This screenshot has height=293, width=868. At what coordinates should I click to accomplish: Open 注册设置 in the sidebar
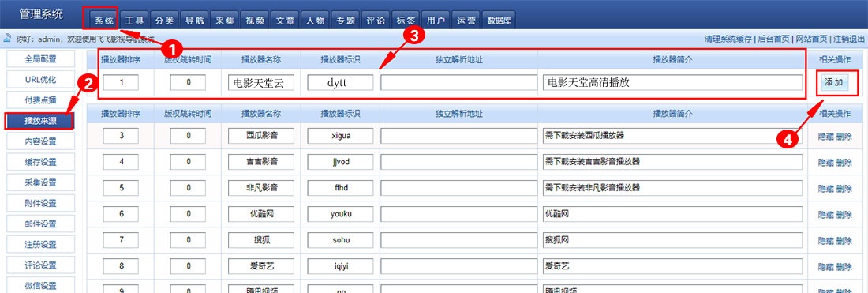[x=40, y=244]
